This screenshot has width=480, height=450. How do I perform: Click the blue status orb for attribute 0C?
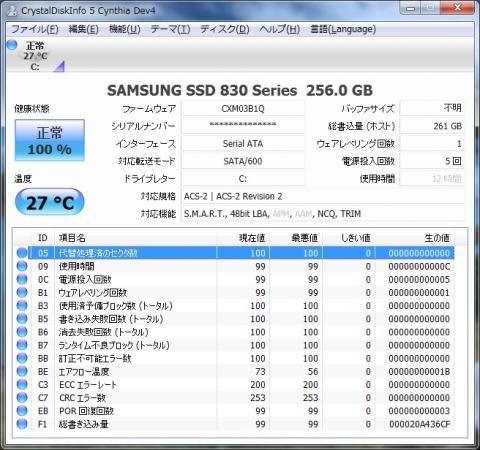(x=22, y=279)
